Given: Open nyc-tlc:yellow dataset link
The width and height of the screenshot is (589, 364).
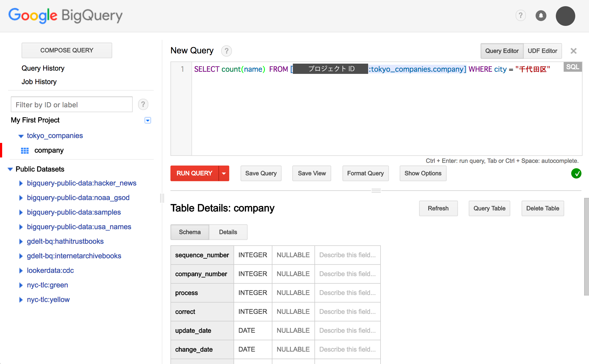Looking at the screenshot, I should pyautogui.click(x=48, y=300).
